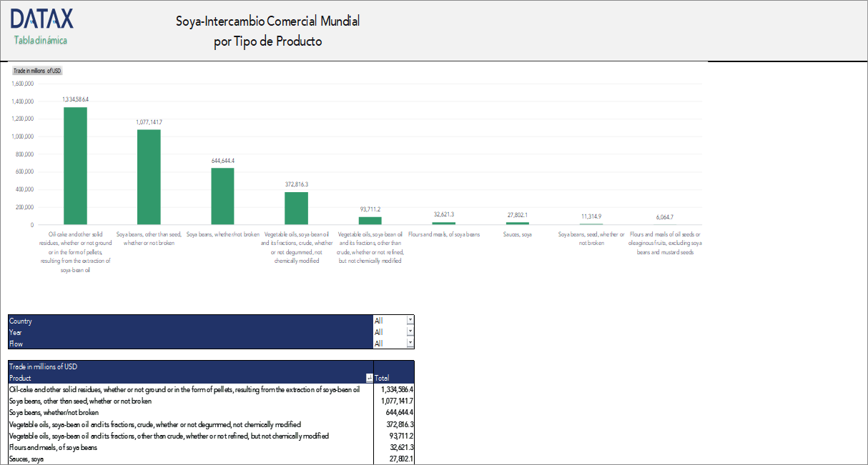Click the Product column sort button
This screenshot has width=868, height=465.
[x=369, y=378]
